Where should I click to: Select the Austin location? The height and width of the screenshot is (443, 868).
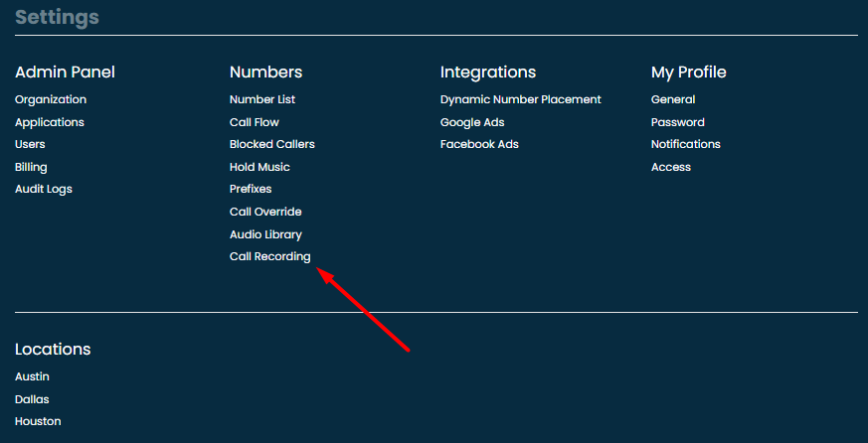coord(32,376)
